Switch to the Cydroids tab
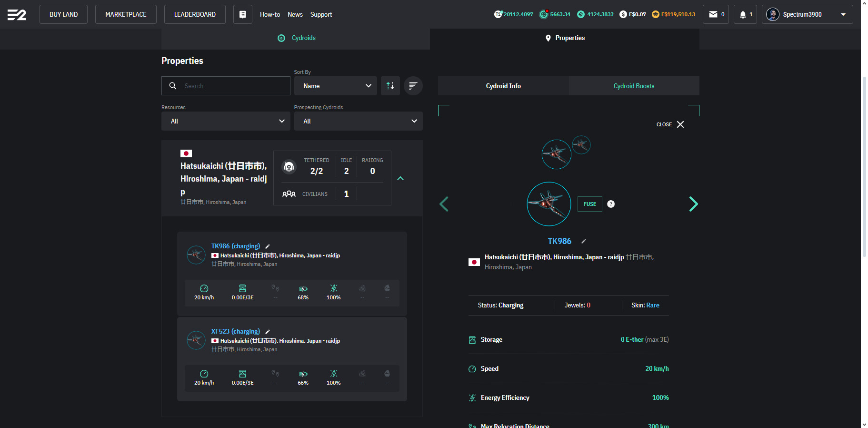This screenshot has height=428, width=868. [296, 38]
